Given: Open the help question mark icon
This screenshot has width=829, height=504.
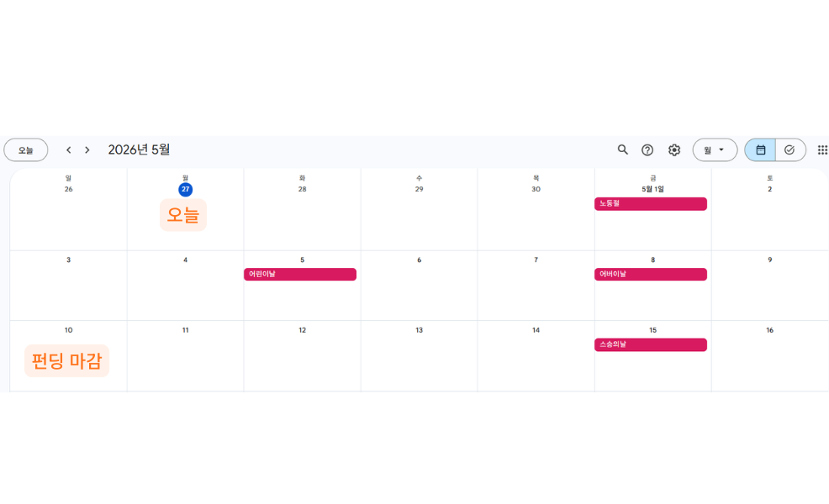Looking at the screenshot, I should [647, 150].
